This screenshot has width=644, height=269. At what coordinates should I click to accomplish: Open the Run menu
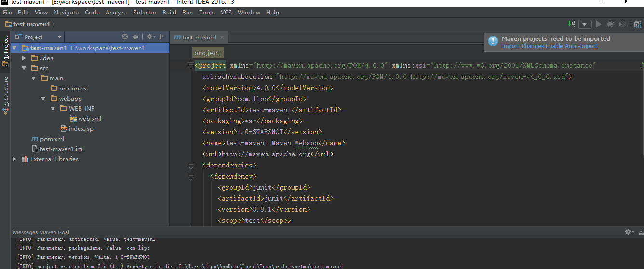tap(188, 13)
